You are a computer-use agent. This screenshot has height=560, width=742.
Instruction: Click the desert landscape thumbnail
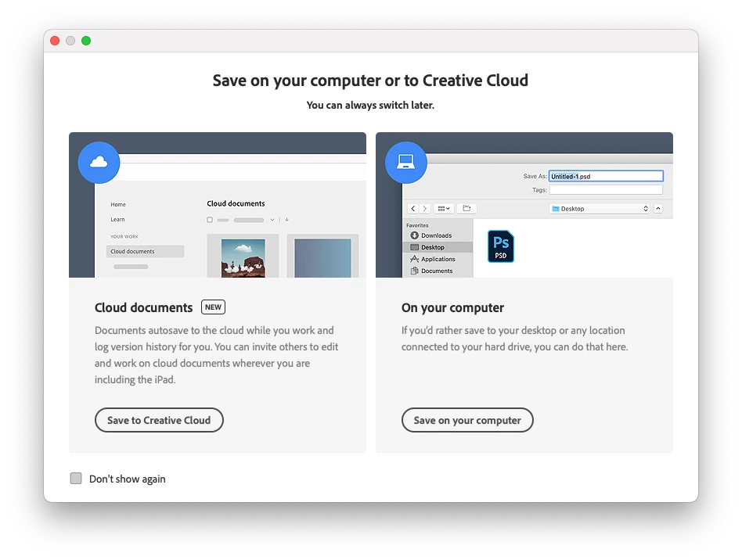[x=243, y=258]
